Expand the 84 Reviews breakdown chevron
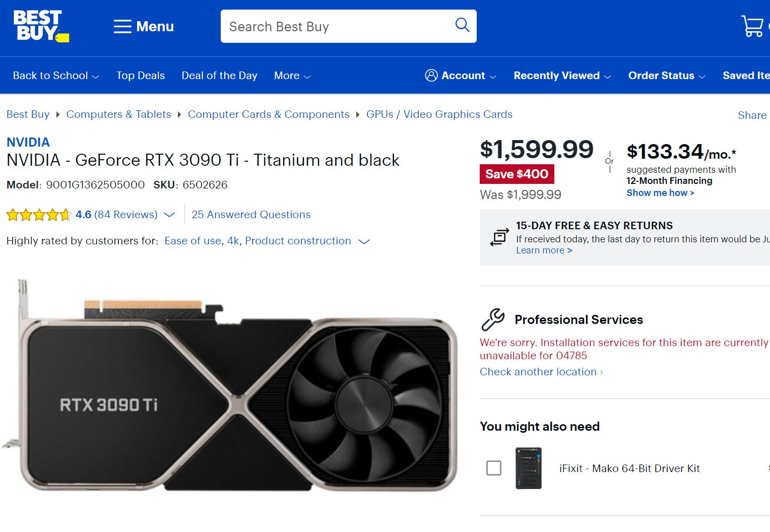 point(169,215)
